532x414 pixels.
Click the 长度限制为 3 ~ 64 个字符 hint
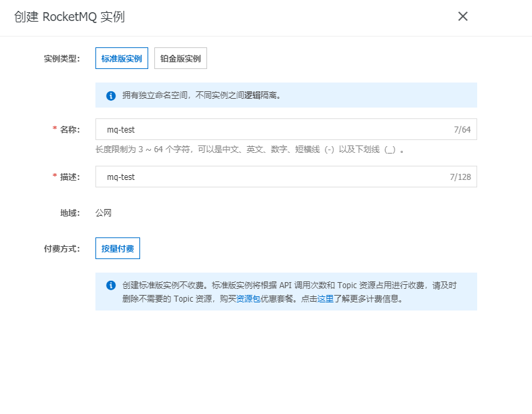coord(249,149)
